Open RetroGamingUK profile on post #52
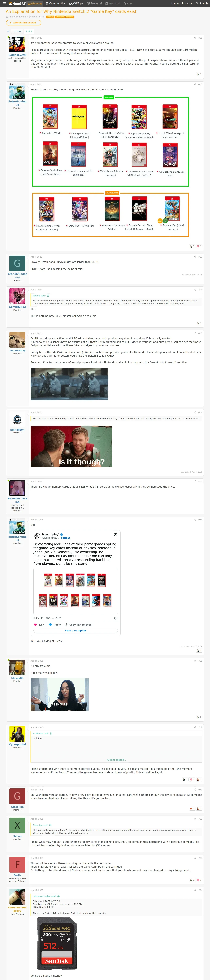Viewport: 210px width, 980px height. tap(17, 103)
